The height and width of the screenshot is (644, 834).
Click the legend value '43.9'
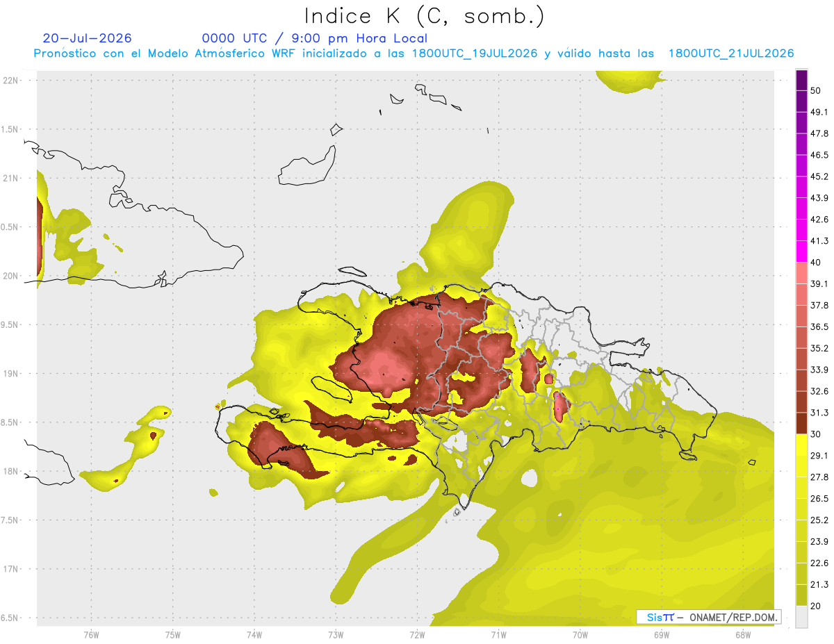coord(819,198)
